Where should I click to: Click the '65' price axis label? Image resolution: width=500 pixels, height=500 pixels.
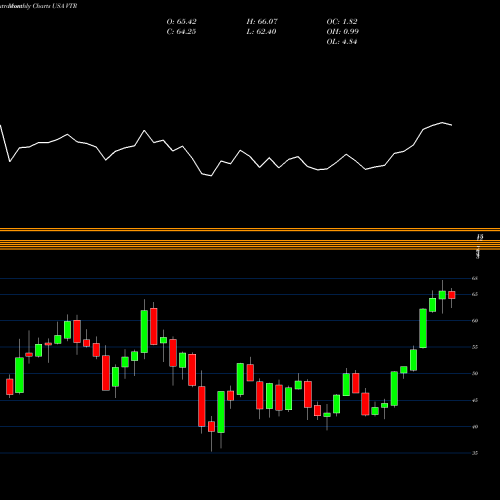(x=475, y=294)
